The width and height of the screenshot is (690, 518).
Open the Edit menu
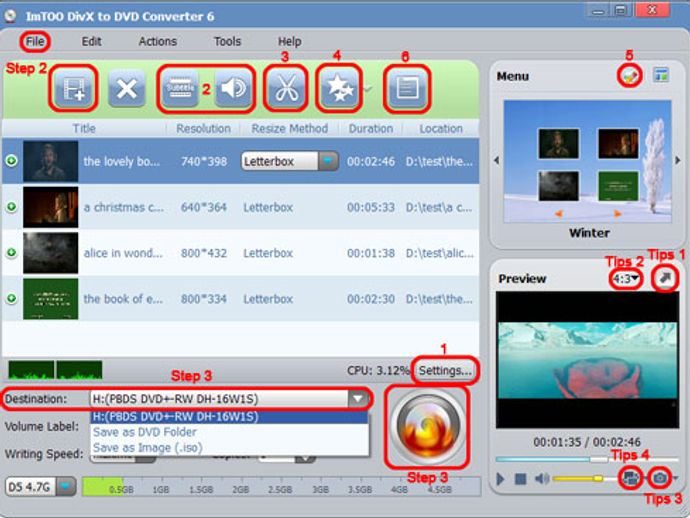click(92, 41)
